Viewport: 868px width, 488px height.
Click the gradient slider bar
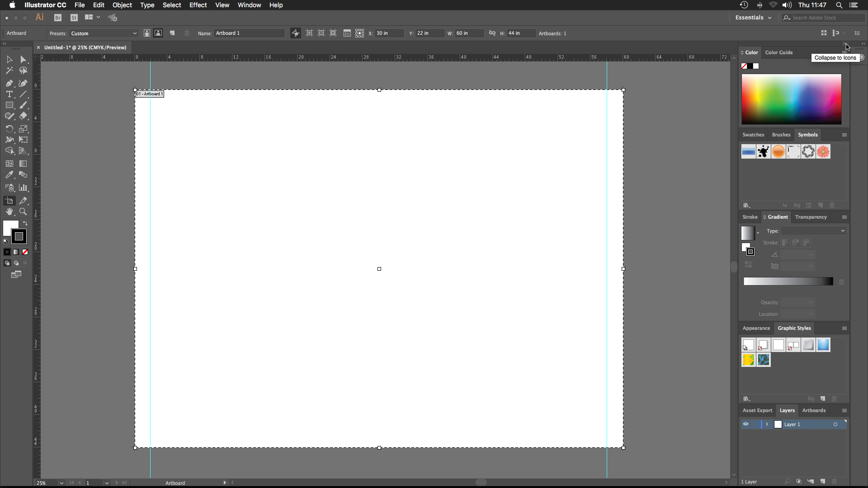788,282
